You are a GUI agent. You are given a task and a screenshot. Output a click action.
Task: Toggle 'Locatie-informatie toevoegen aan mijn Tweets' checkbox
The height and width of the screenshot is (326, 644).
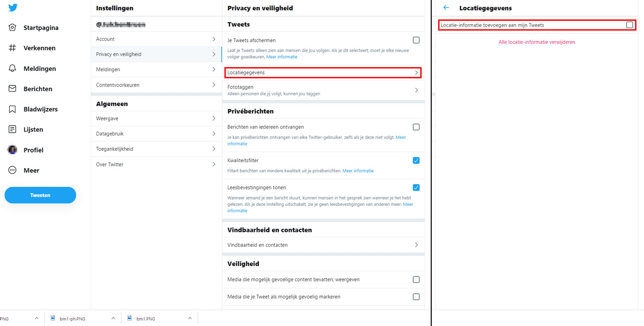pos(629,25)
